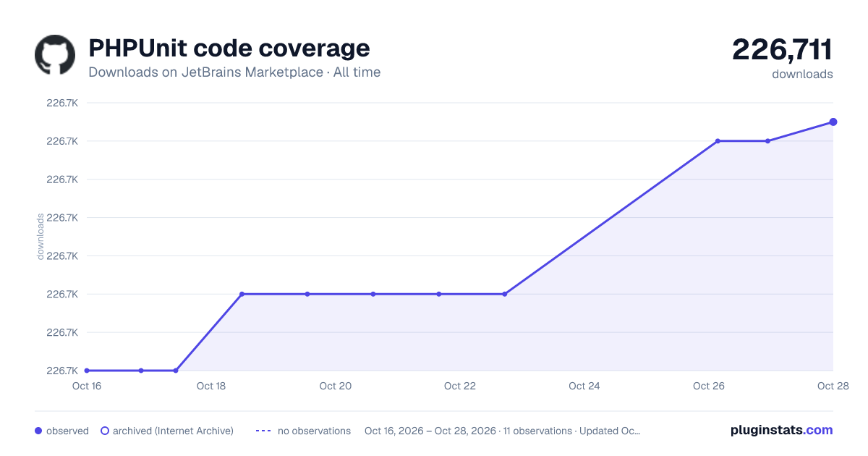Click the 226,711 download total
Viewport: 868px width, 456px height.
(x=783, y=49)
